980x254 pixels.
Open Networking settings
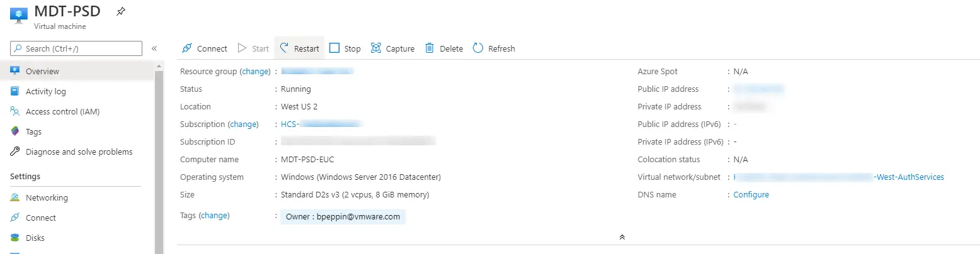[x=47, y=197]
